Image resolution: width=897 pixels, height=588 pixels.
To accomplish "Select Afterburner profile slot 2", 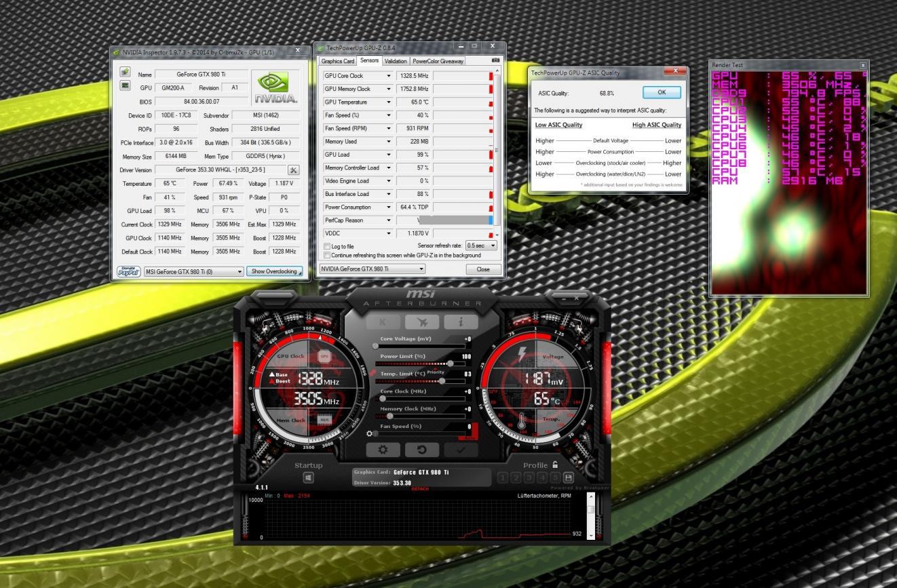I will tap(516, 477).
